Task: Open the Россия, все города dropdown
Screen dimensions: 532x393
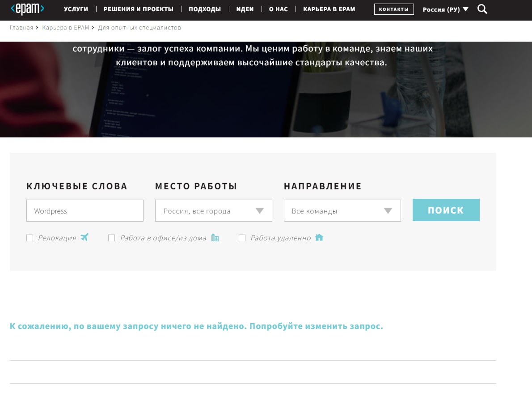Action: click(214, 210)
